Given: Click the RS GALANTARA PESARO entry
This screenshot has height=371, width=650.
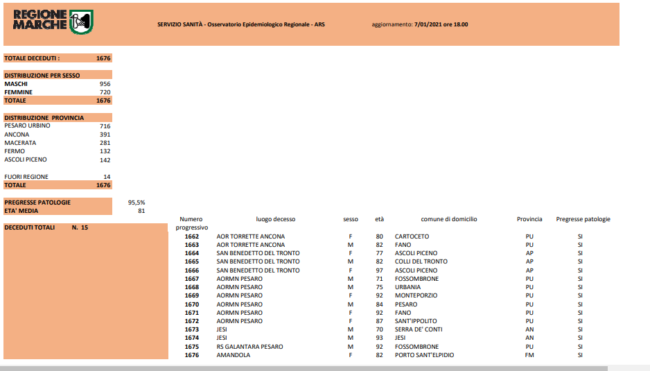Looking at the screenshot, I should pyautogui.click(x=250, y=347).
